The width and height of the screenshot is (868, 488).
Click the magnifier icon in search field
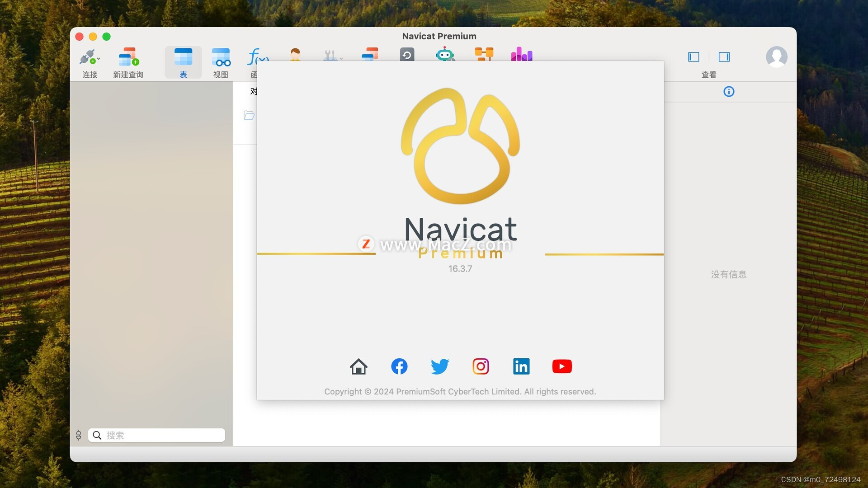97,435
